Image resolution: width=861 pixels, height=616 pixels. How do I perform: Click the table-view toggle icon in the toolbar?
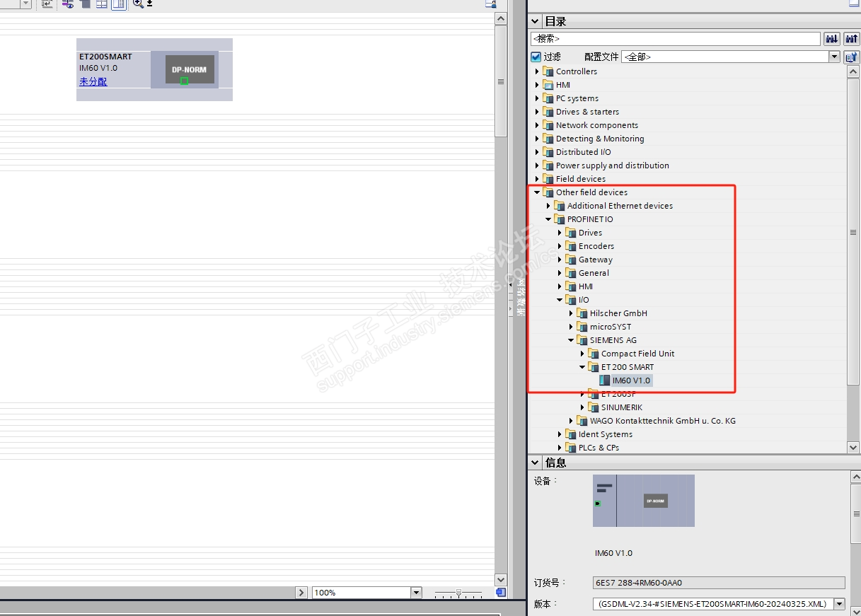[119, 4]
